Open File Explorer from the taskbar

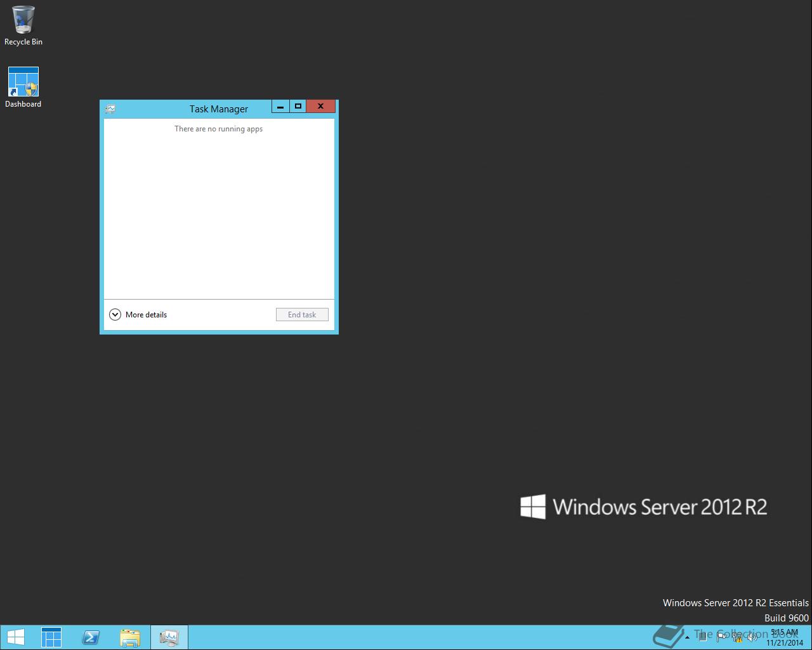130,637
